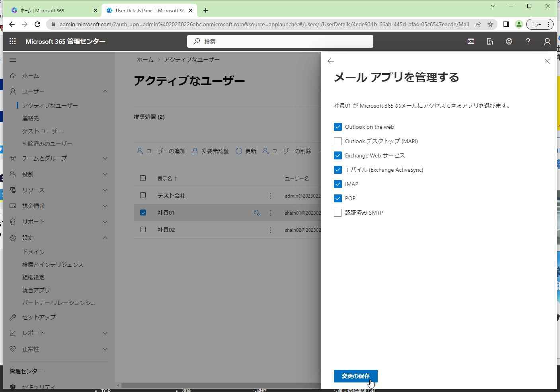Sort by 表示名 column header
560x392 pixels.
click(x=167, y=179)
